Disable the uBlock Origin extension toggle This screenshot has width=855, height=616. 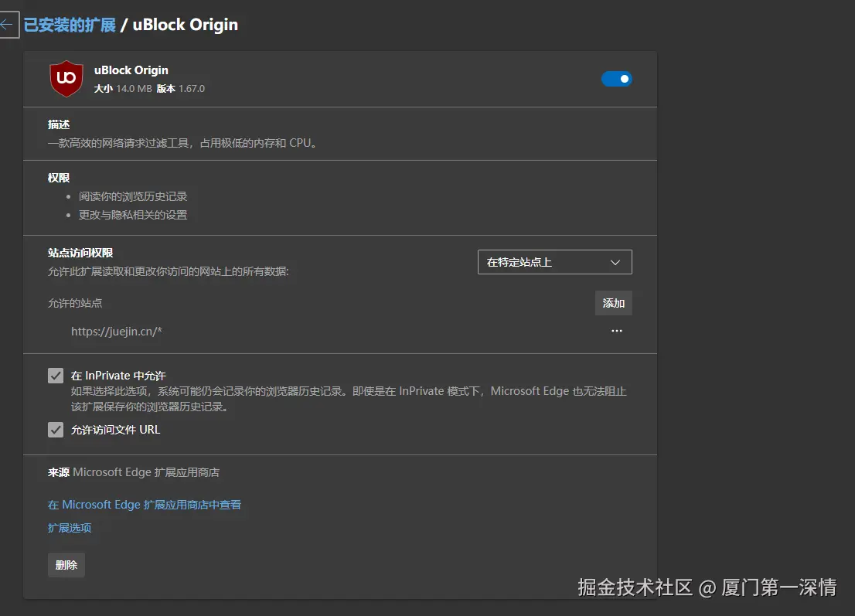coord(617,79)
